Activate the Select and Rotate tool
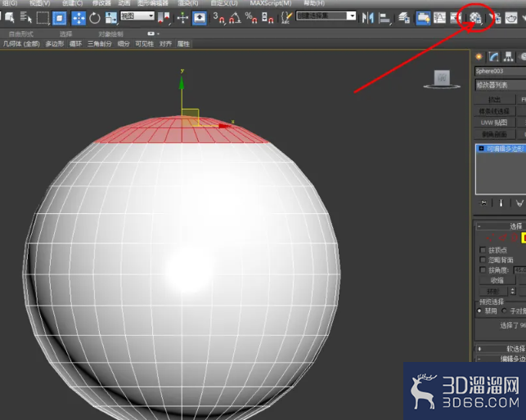Screen dimensions: 526x420 (x=95, y=18)
